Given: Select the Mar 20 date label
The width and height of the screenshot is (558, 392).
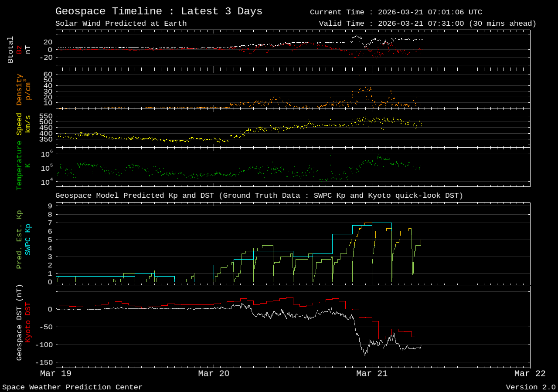Looking at the screenshot, I should pos(214,373).
